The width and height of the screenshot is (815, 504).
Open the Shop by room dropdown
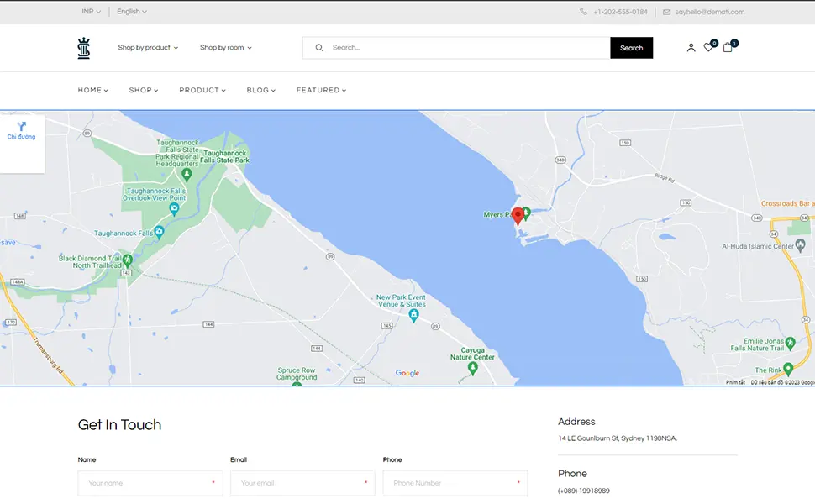(225, 48)
